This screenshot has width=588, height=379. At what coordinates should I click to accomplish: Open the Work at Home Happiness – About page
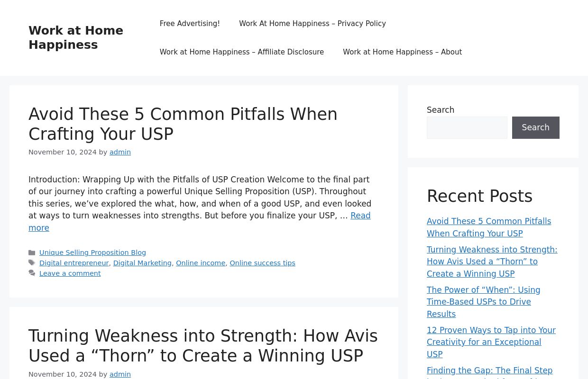(x=402, y=52)
